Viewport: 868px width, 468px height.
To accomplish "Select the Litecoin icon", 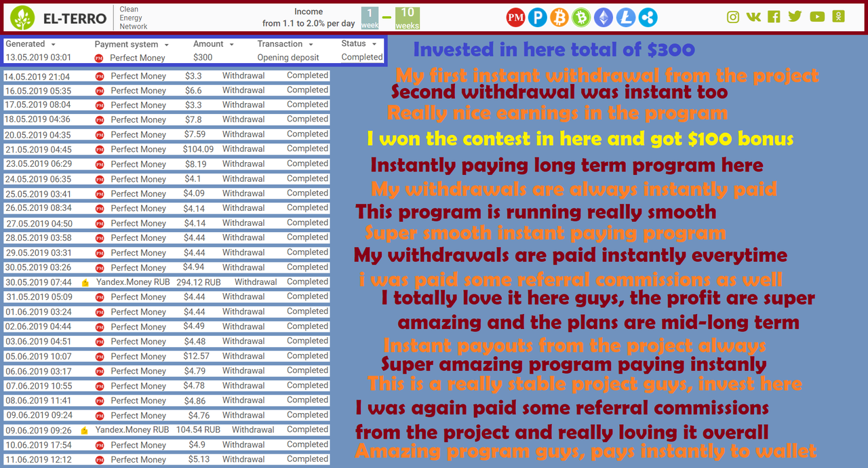I will (625, 18).
